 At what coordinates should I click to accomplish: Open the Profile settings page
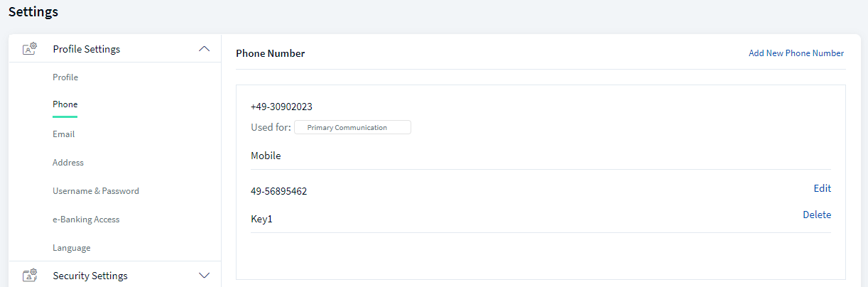pos(65,77)
